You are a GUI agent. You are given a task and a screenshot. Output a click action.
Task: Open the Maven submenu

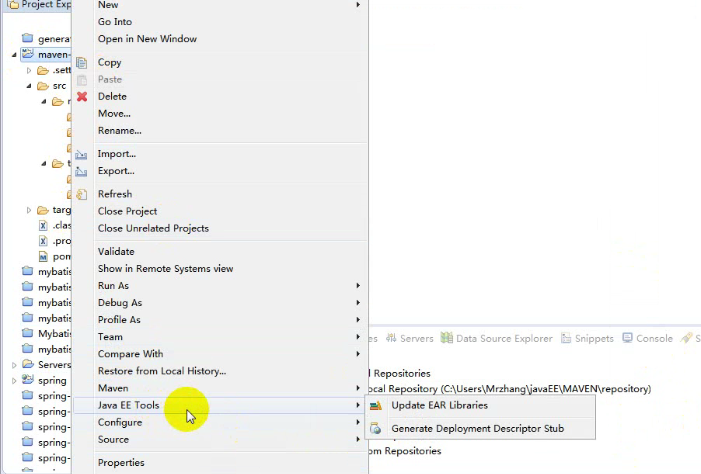220,388
